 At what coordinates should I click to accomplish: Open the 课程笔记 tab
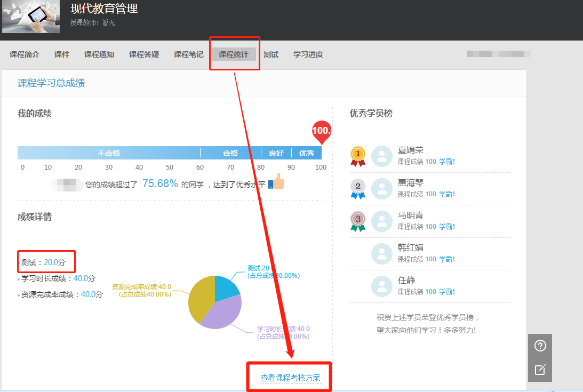[x=189, y=54]
